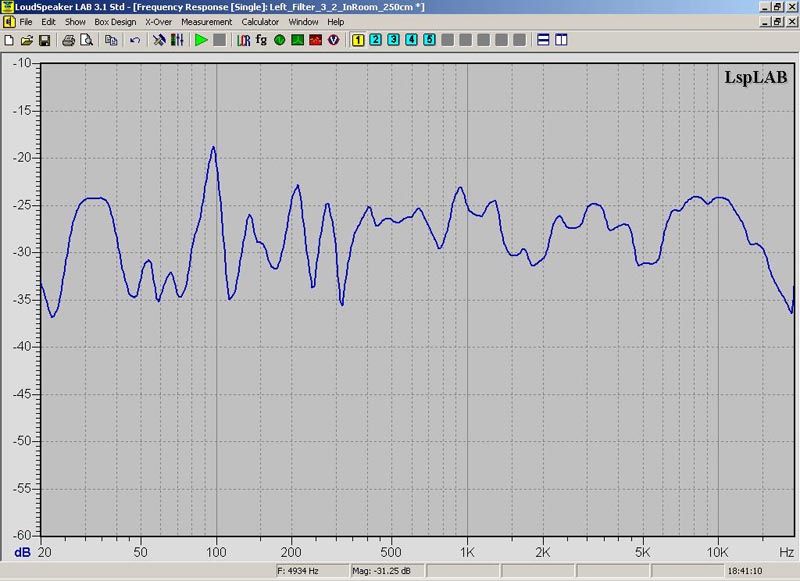
Task: Open the Box Design menu
Action: 115,22
